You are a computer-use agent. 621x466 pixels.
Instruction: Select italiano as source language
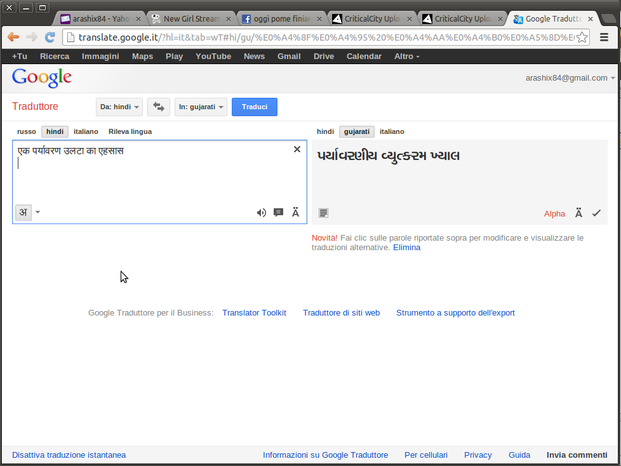coord(86,131)
